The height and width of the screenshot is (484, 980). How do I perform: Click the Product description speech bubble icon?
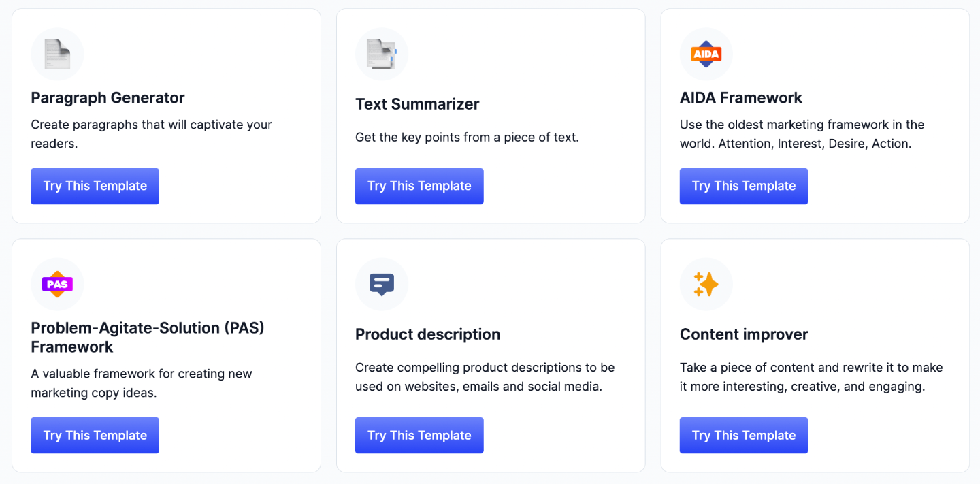[x=382, y=284]
